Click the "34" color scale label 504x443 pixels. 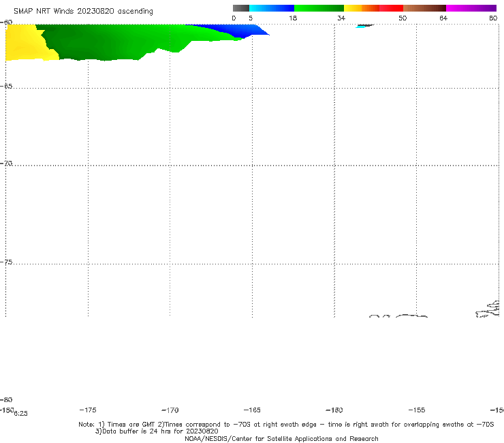[x=341, y=18]
